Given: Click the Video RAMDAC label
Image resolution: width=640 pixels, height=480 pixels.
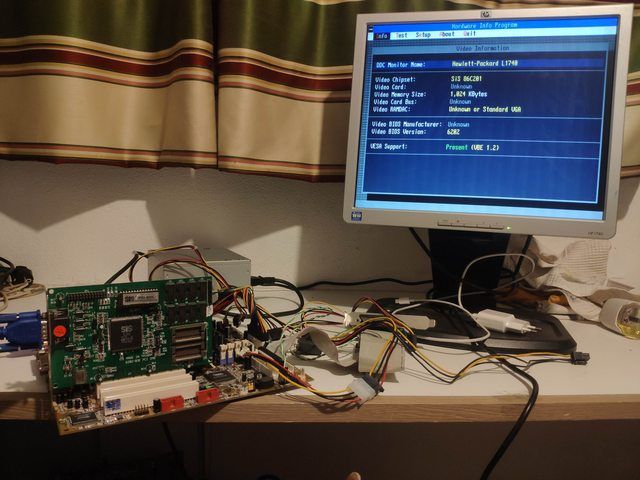Looking at the screenshot, I should [394, 109].
